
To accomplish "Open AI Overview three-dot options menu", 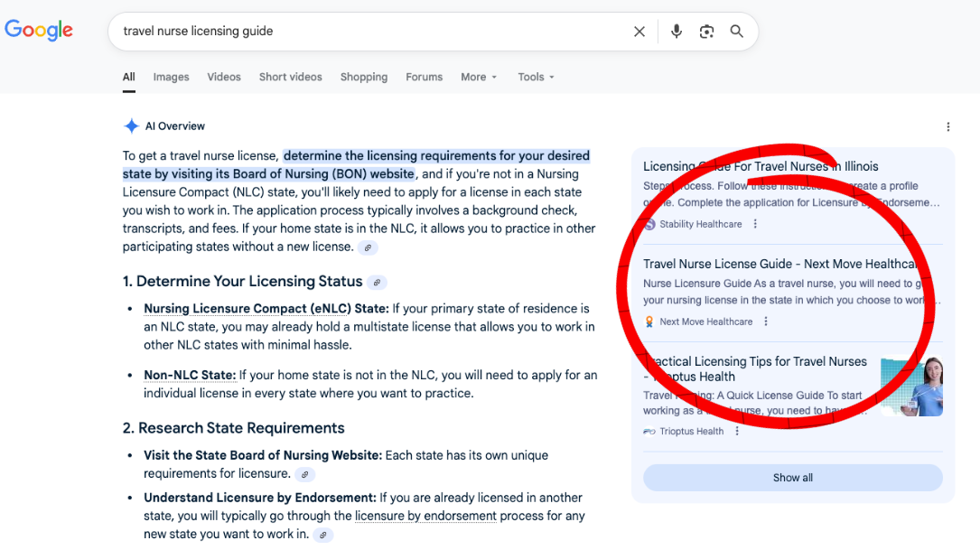I will (948, 126).
